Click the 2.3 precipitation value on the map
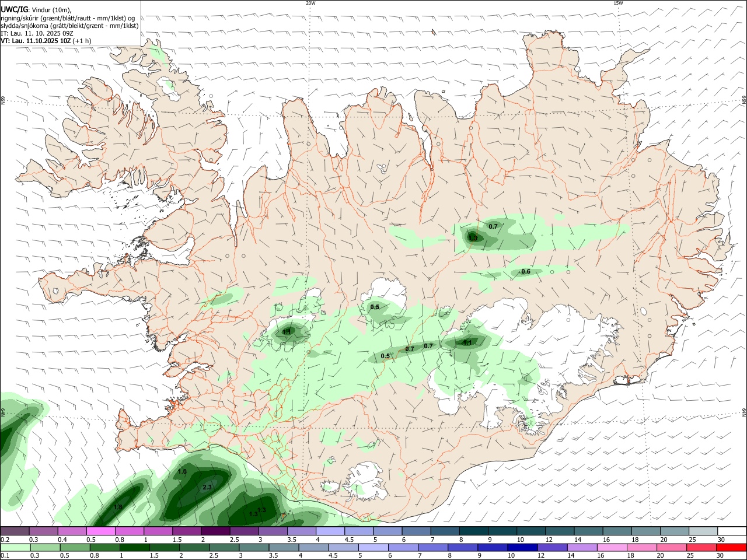The width and height of the screenshot is (747, 560). coord(207,487)
